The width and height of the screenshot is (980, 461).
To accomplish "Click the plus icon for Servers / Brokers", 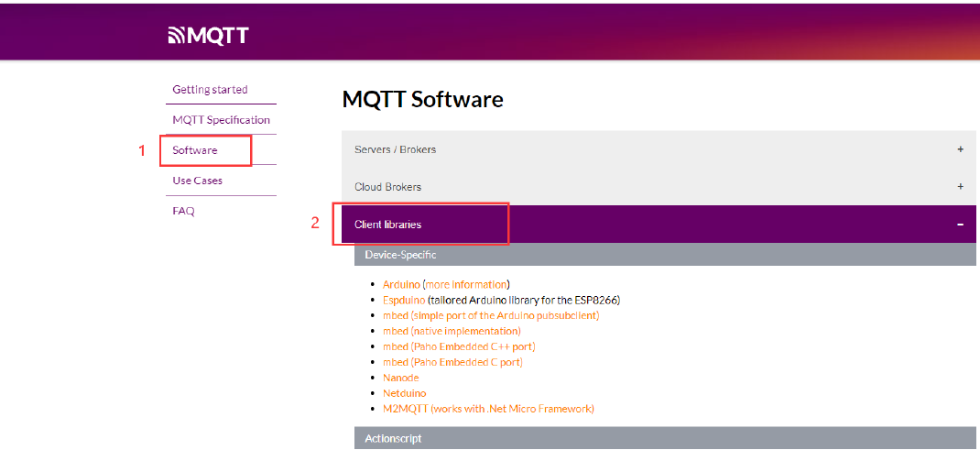I will coord(960,149).
